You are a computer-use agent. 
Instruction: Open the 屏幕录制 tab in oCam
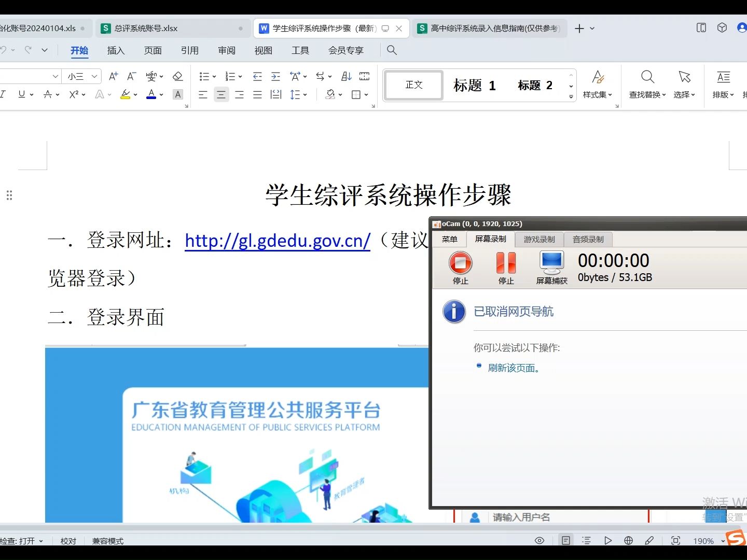pyautogui.click(x=490, y=239)
